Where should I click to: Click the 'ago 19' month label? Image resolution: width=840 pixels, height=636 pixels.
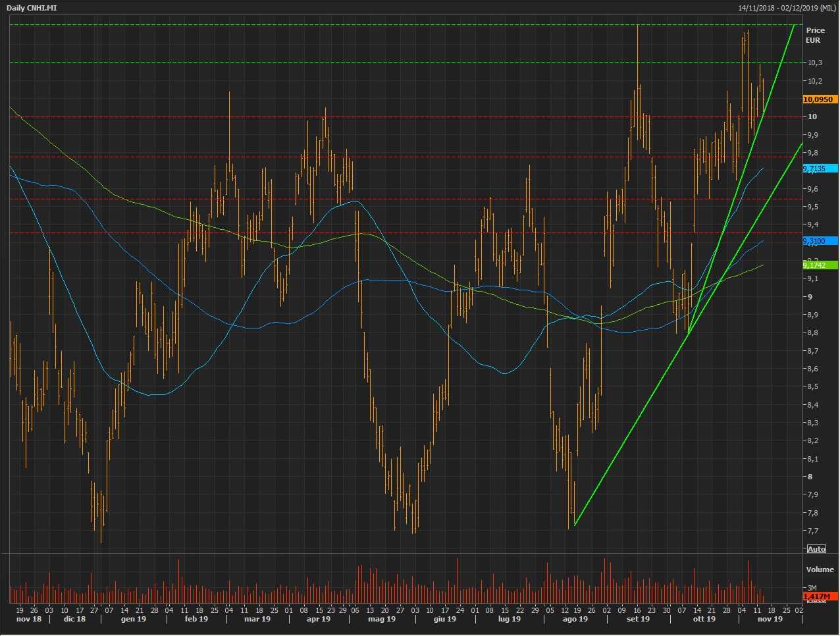tap(575, 619)
